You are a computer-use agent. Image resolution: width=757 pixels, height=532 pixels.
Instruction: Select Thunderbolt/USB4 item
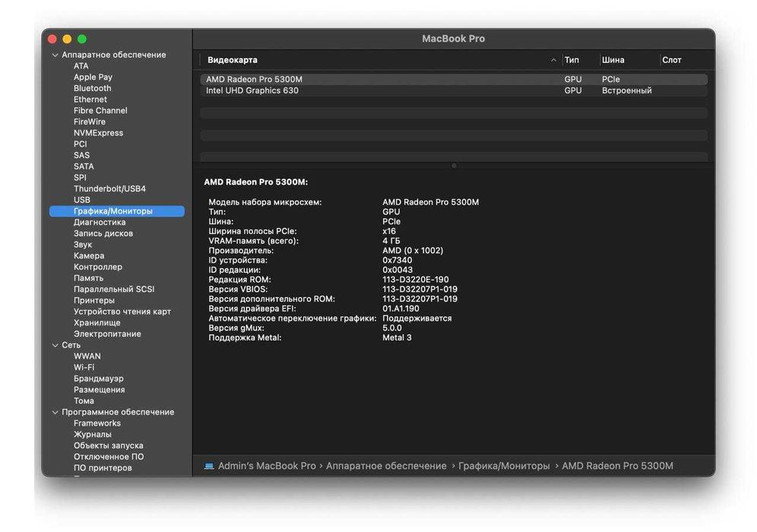point(109,188)
